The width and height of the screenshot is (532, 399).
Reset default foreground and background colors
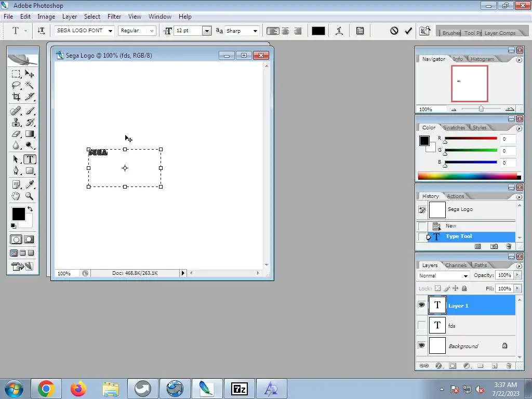[13, 225]
